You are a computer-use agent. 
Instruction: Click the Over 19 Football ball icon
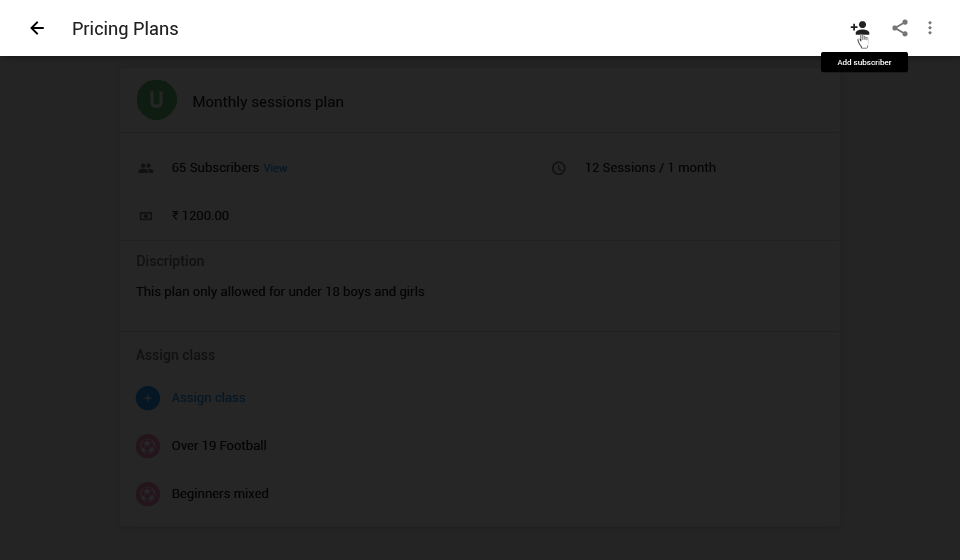(148, 446)
